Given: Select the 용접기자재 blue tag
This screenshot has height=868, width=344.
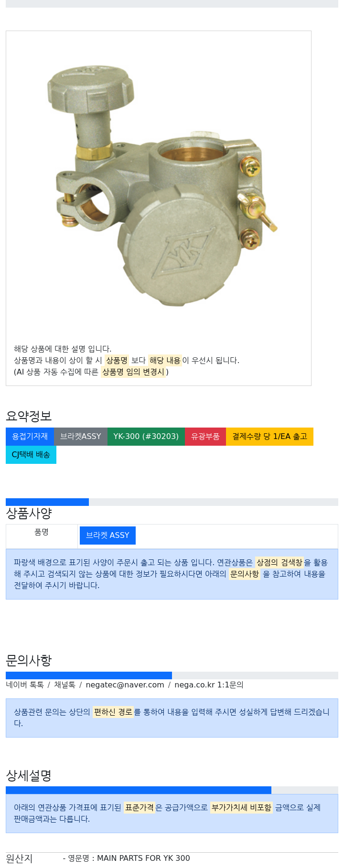Looking at the screenshot, I should [x=30, y=437].
